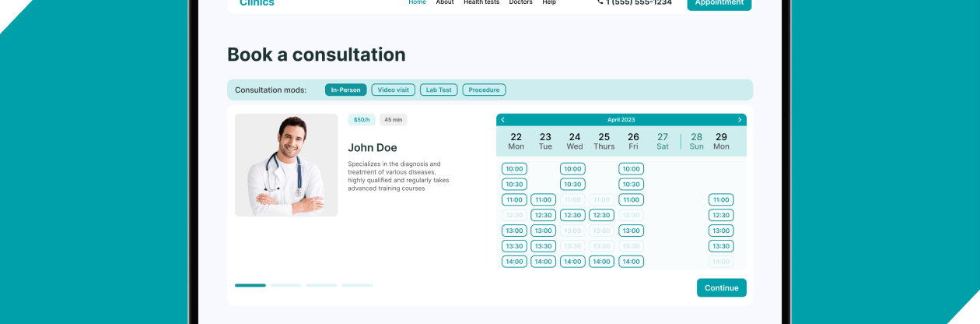Book the 13:00 slot on Mon 22
Image resolution: width=980 pixels, height=324 pixels.
point(514,231)
